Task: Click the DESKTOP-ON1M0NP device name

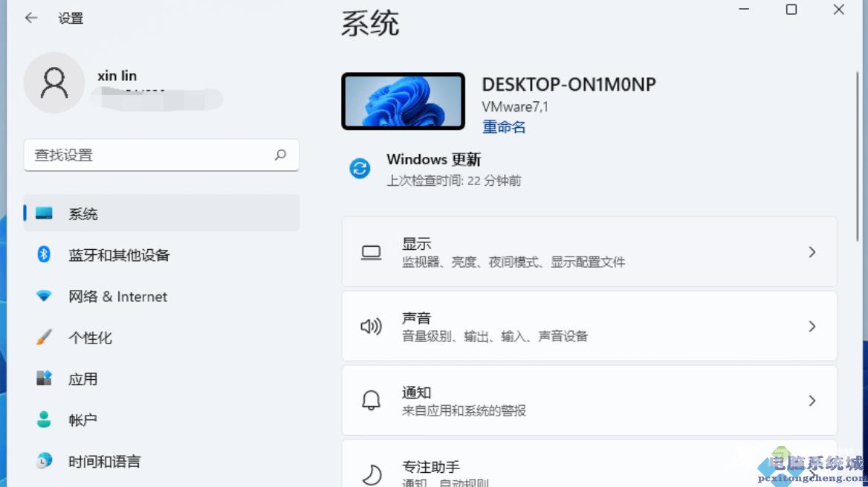Action: 569,84
